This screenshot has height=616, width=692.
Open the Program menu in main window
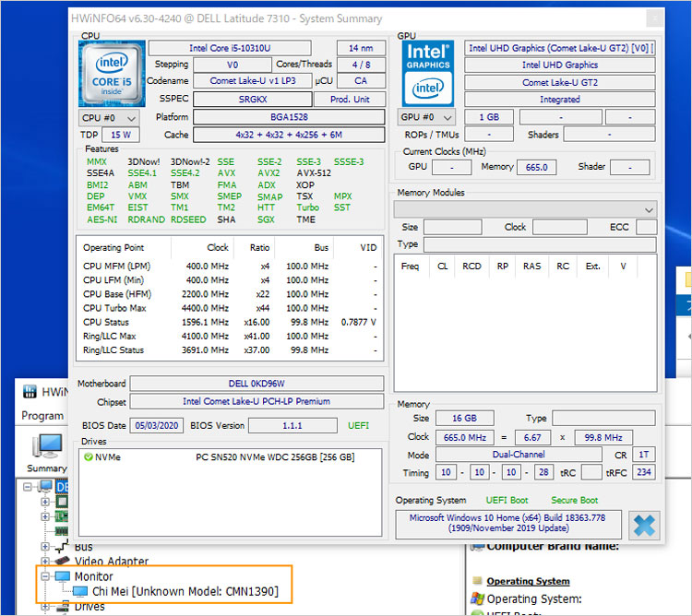pos(42,415)
